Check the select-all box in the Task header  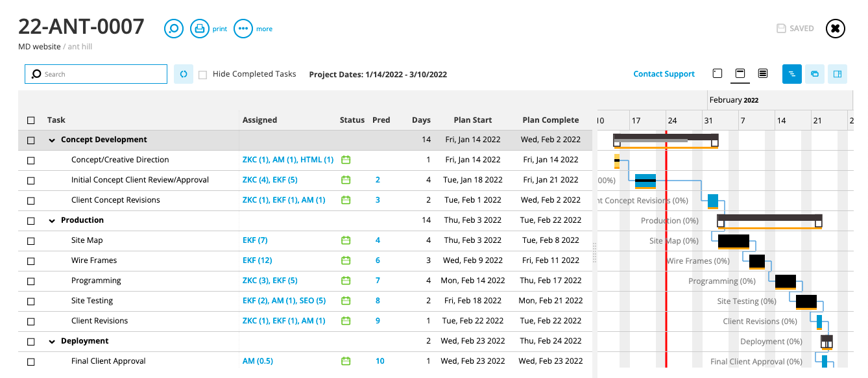(31, 120)
